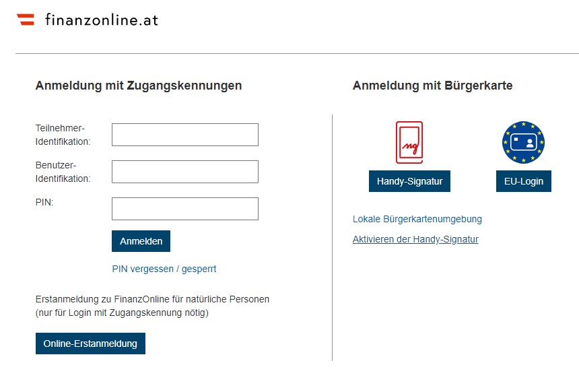The image size is (579, 392).
Task: Choose the Handy-Signatur login button
Action: point(409,181)
